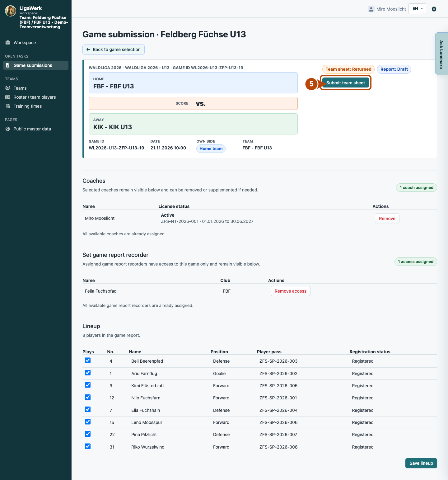Click the Report: Draft status badge
The image size is (448, 480).
pos(394,69)
